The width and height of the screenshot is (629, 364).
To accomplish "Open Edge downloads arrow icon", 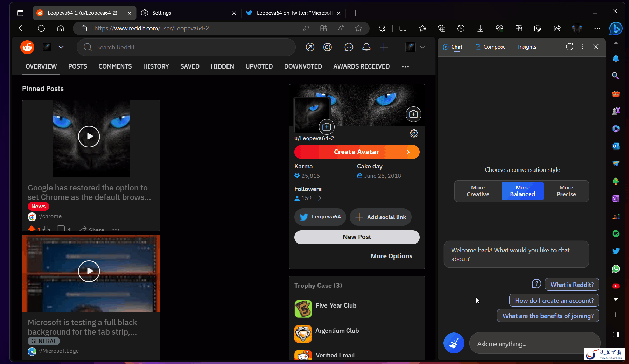I will pos(480,28).
